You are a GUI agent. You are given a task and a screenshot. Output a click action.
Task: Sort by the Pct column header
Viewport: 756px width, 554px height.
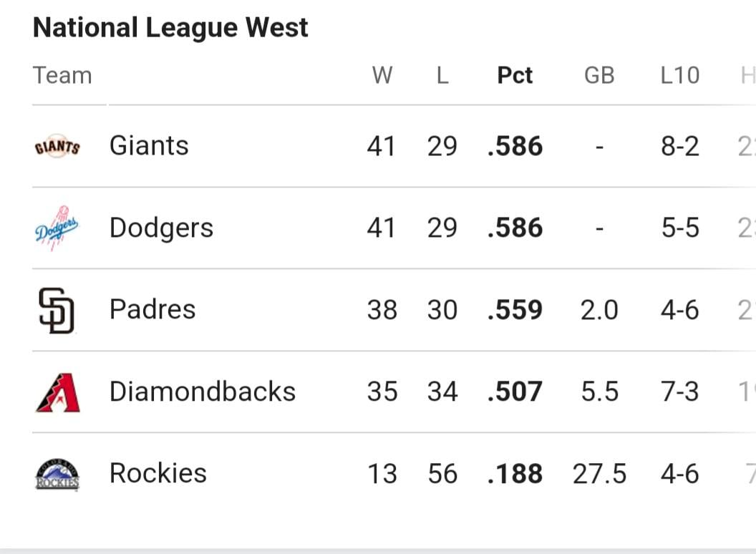[515, 75]
